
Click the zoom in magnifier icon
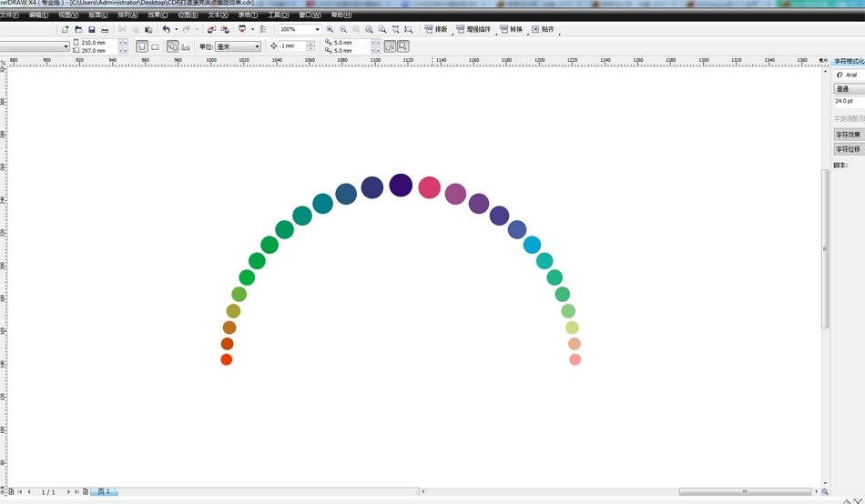pyautogui.click(x=330, y=29)
